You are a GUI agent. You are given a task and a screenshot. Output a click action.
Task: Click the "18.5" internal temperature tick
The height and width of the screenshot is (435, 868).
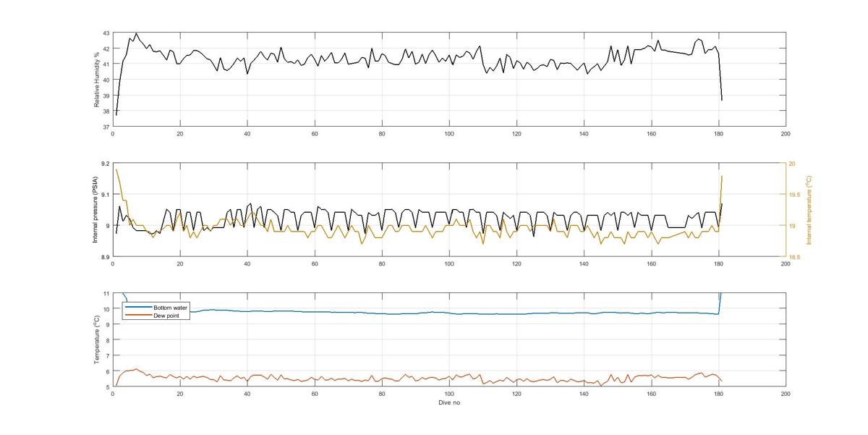[x=795, y=257]
